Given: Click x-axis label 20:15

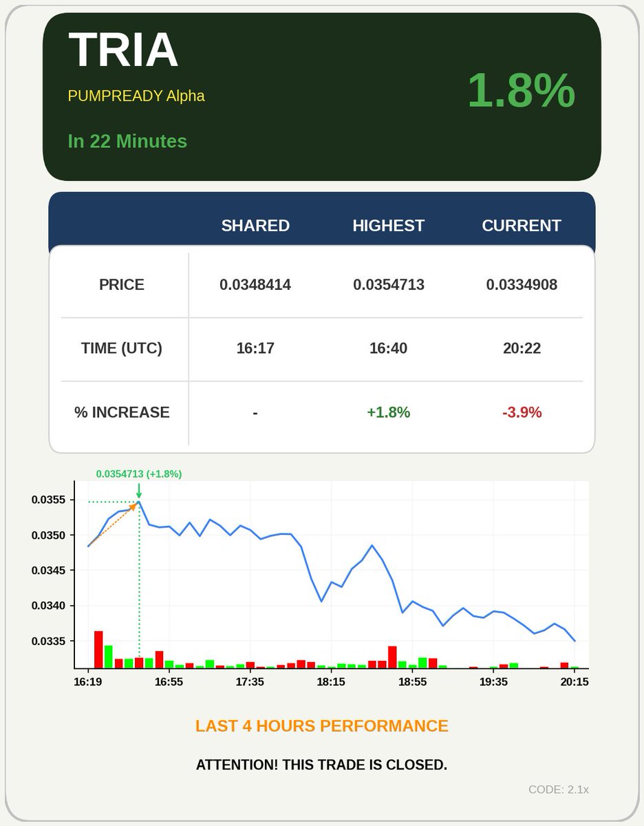Looking at the screenshot, I should 575,681.
